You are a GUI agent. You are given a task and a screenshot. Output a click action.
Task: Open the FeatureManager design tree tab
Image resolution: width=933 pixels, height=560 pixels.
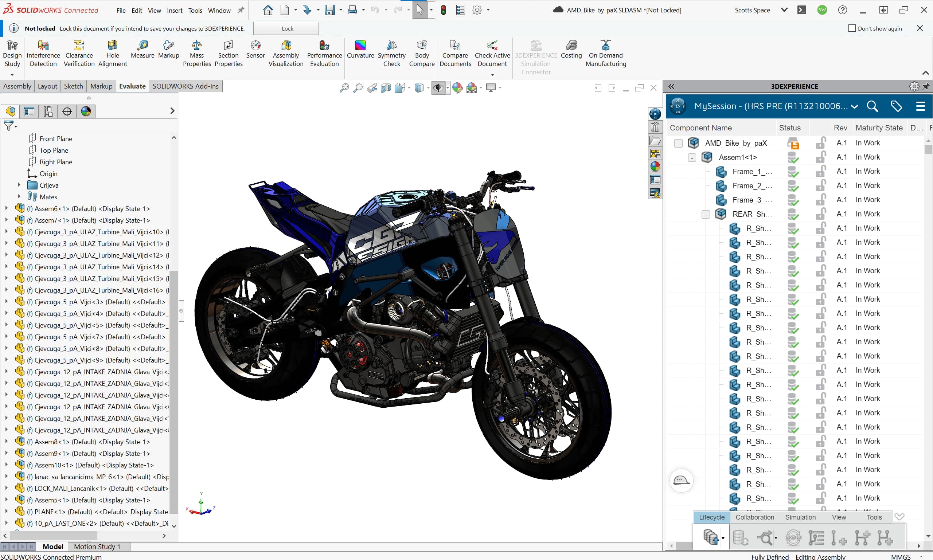coord(11,111)
